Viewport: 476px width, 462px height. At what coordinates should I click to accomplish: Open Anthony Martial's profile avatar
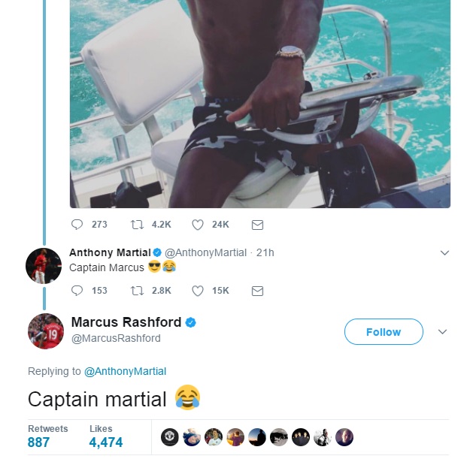(44, 266)
